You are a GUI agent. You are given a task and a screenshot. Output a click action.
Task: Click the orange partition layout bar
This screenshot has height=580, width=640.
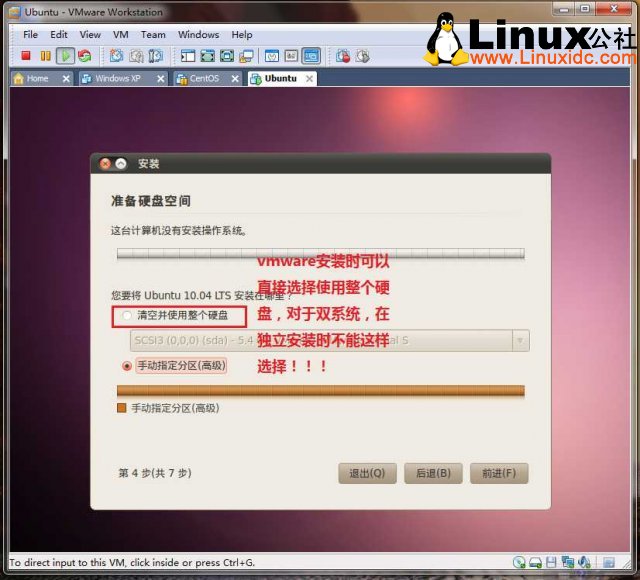click(x=320, y=391)
